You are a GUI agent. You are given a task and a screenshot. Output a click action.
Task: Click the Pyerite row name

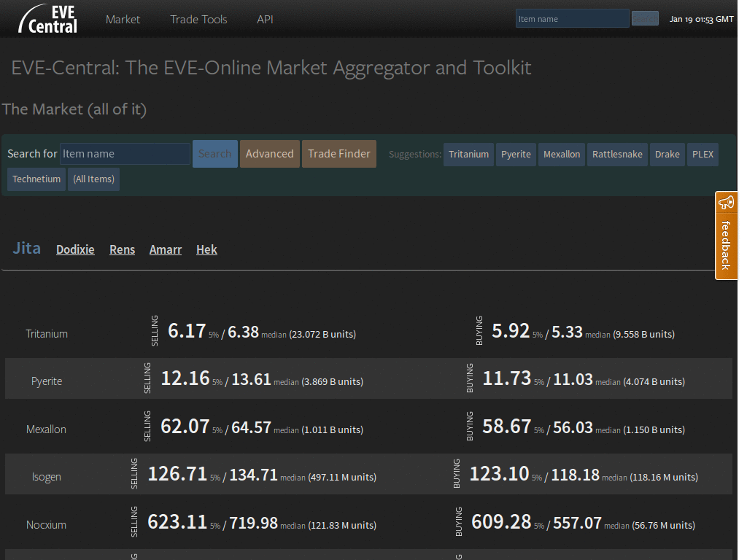tap(47, 381)
